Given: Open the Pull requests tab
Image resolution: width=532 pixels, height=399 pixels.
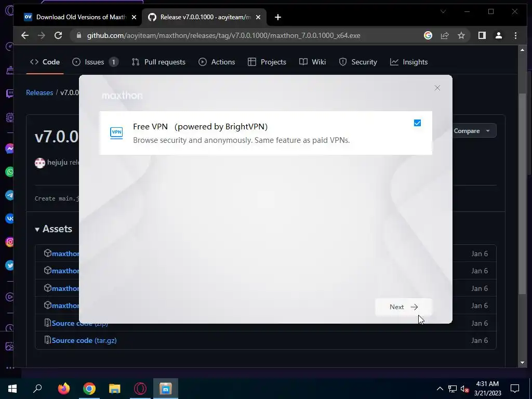Looking at the screenshot, I should click(158, 62).
